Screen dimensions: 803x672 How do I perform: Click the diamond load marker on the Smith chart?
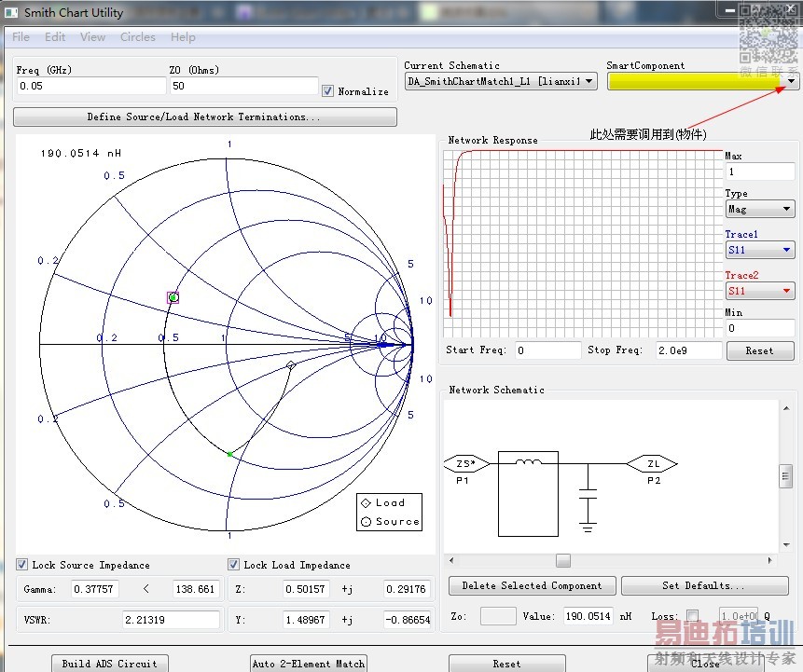(291, 365)
